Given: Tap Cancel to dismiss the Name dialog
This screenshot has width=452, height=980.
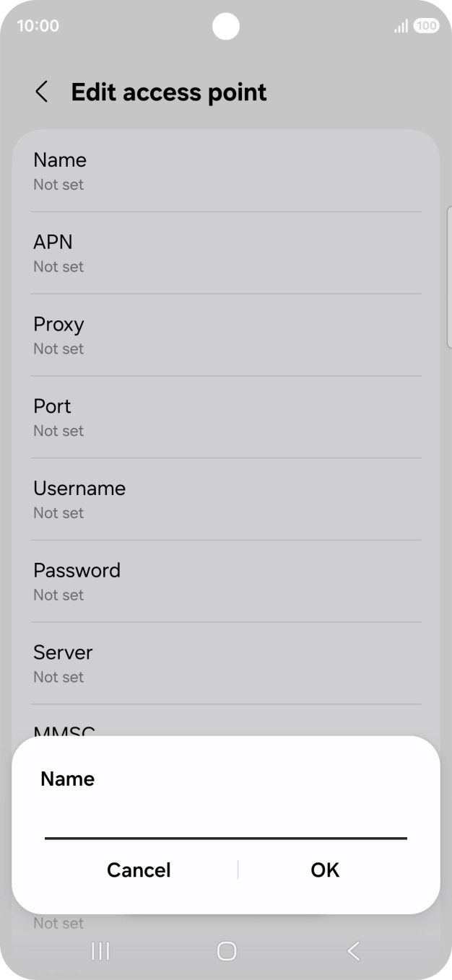Looking at the screenshot, I should tap(139, 870).
